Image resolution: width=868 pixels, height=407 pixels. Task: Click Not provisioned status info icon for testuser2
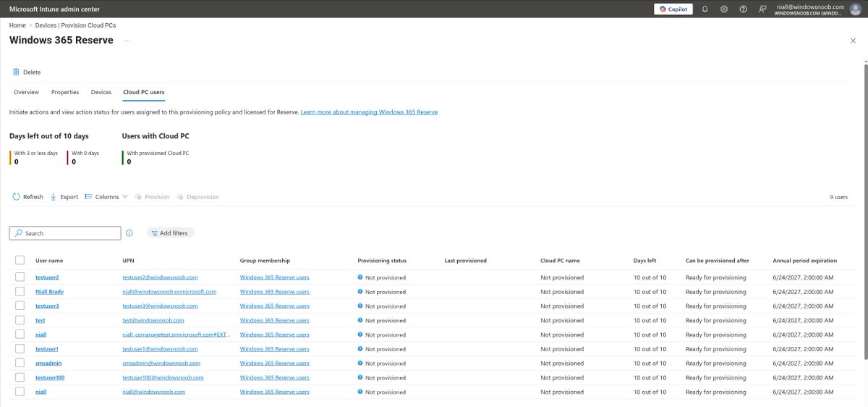360,277
